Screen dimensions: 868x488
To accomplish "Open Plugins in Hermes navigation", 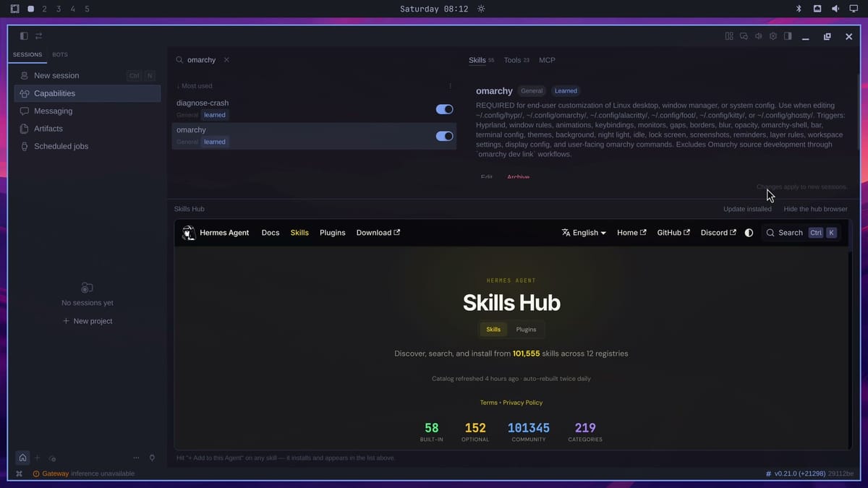I will (x=333, y=233).
